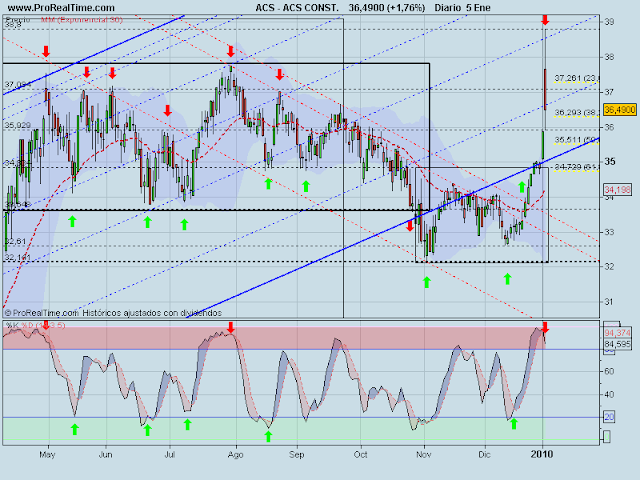
Task: Select the 36,293 Fibonacci level label
Action: 576,112
